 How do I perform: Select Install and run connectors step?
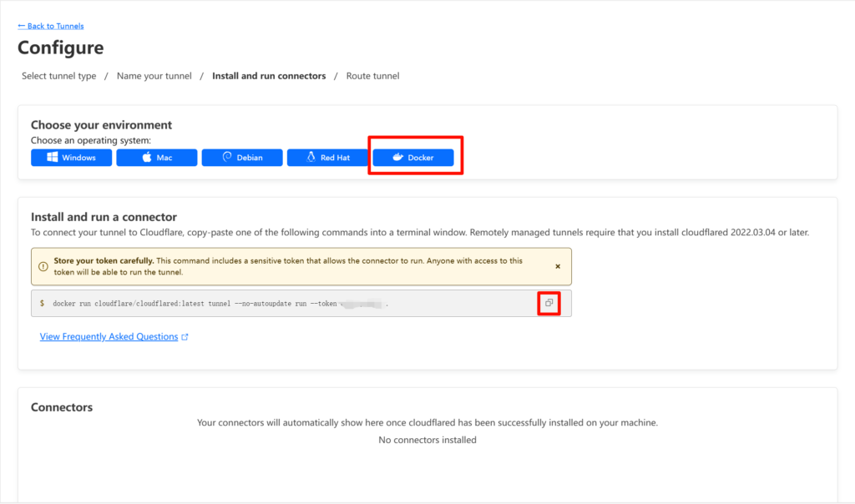[269, 76]
